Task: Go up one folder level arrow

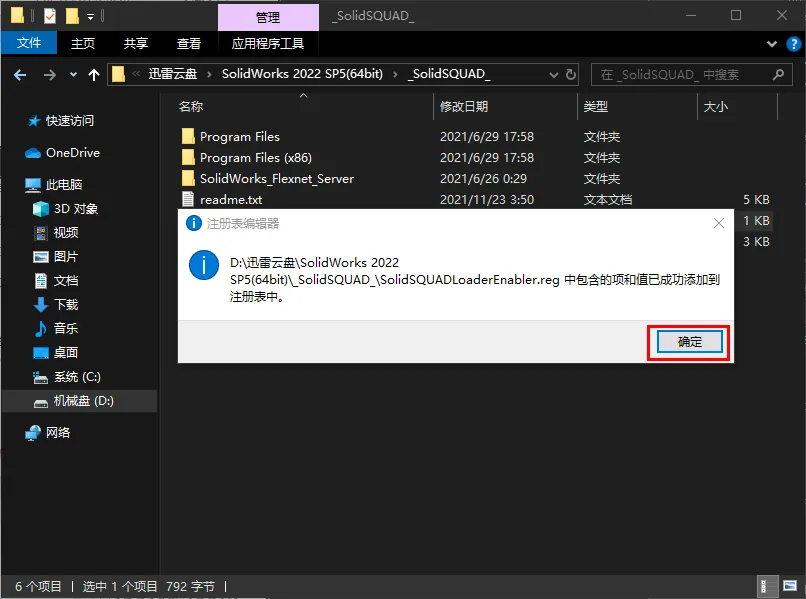Action: pos(94,75)
